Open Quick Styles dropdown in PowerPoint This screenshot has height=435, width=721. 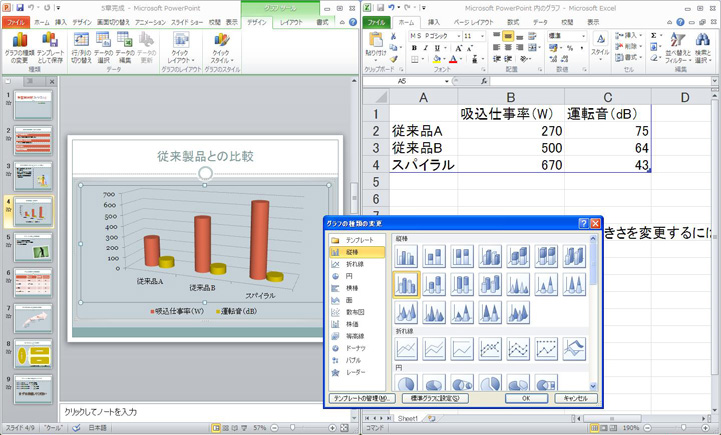click(222, 47)
